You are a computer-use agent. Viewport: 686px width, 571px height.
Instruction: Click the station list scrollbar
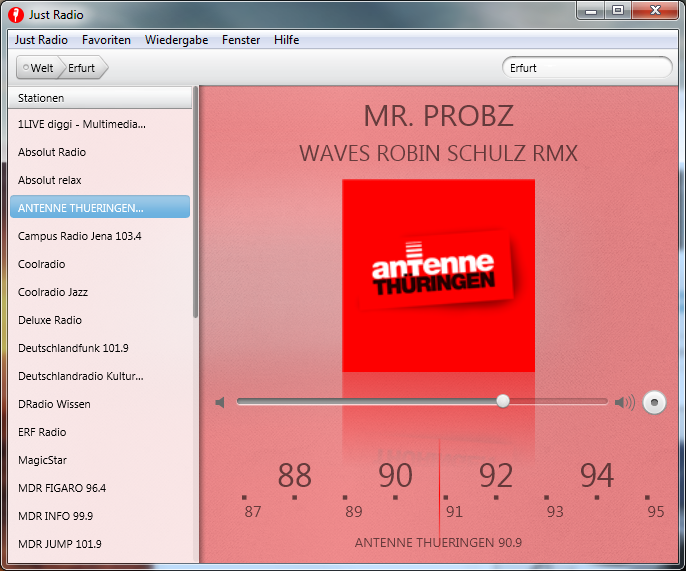click(196, 202)
